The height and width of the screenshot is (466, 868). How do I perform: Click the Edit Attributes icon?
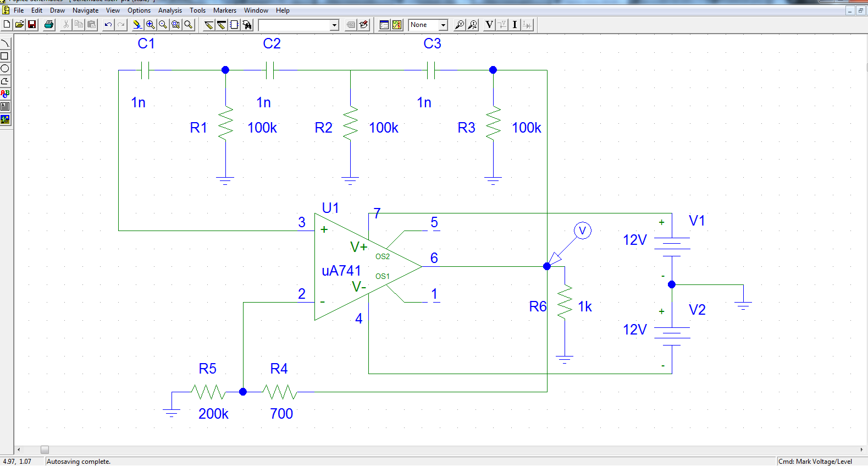351,25
